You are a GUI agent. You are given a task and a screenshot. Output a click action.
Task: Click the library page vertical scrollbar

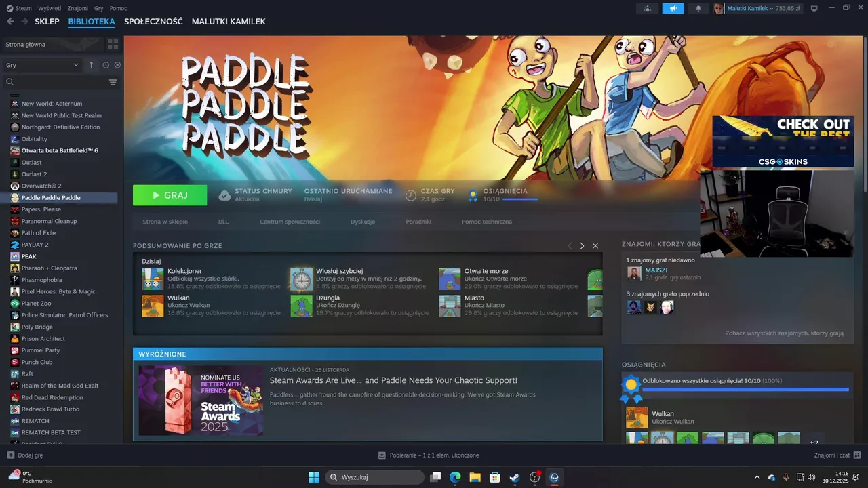point(865,115)
